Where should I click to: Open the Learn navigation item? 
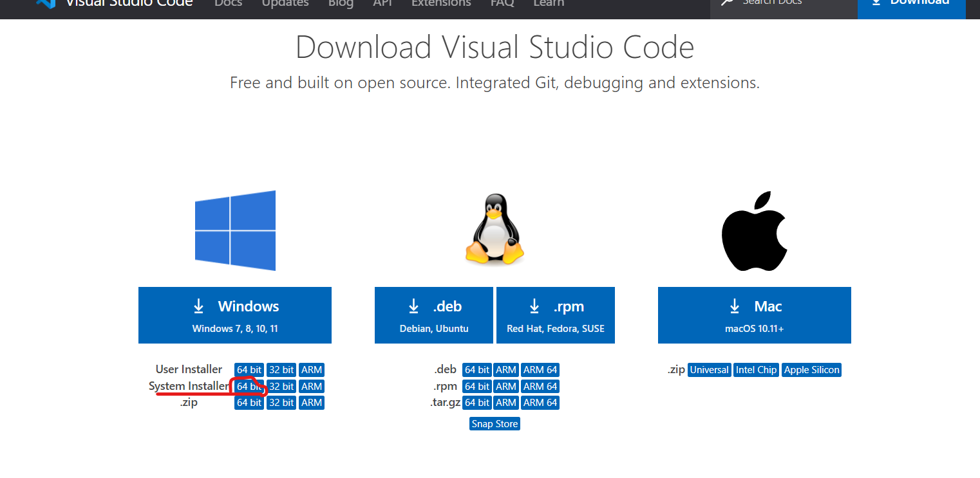[x=549, y=3]
